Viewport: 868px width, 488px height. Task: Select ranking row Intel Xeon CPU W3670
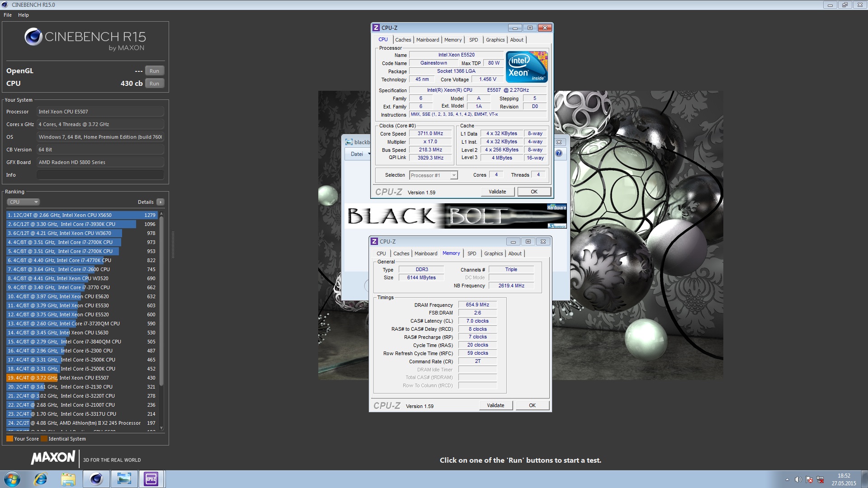point(81,233)
